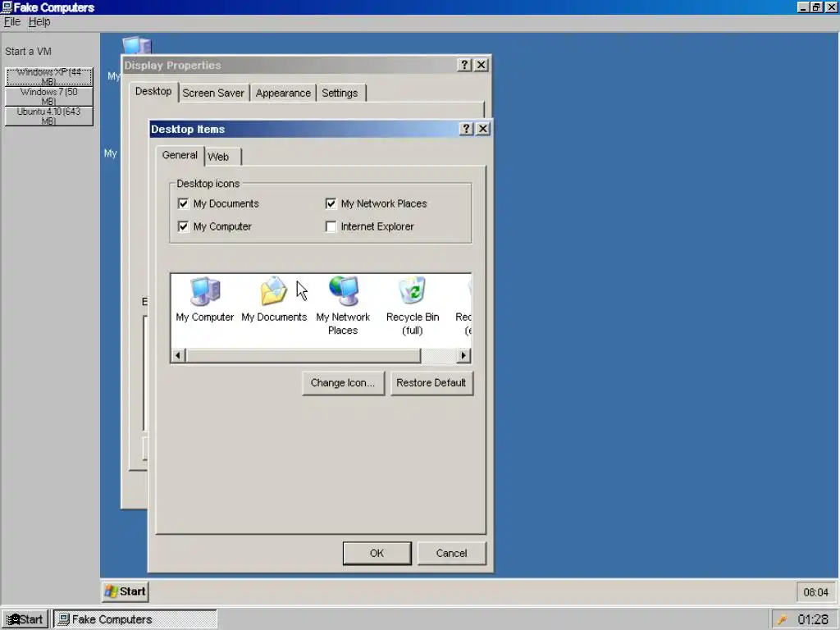Start the Ubuntu 4.10 (643 MB) VM

pos(48,116)
